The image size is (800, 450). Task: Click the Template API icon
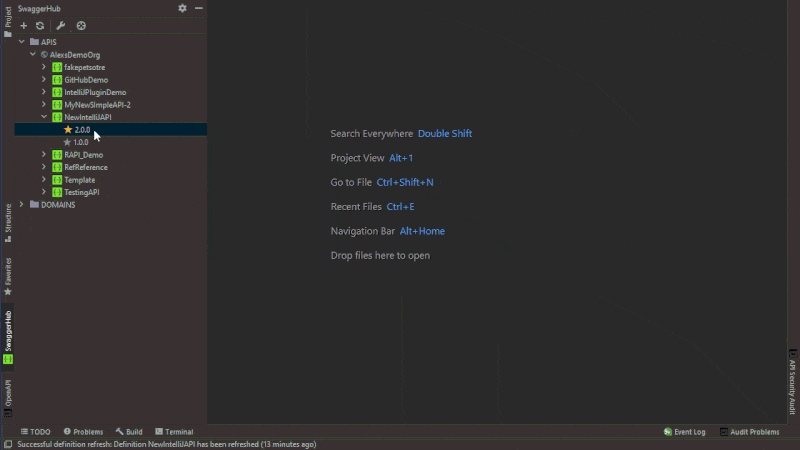[x=57, y=180]
